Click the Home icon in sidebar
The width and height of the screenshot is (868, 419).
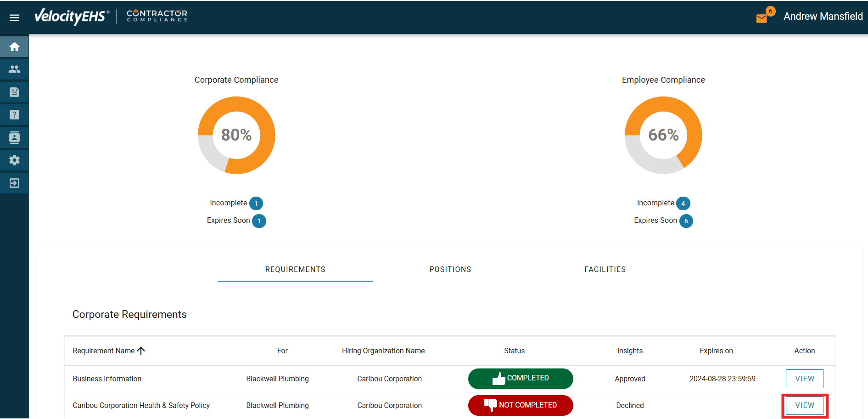tap(14, 47)
